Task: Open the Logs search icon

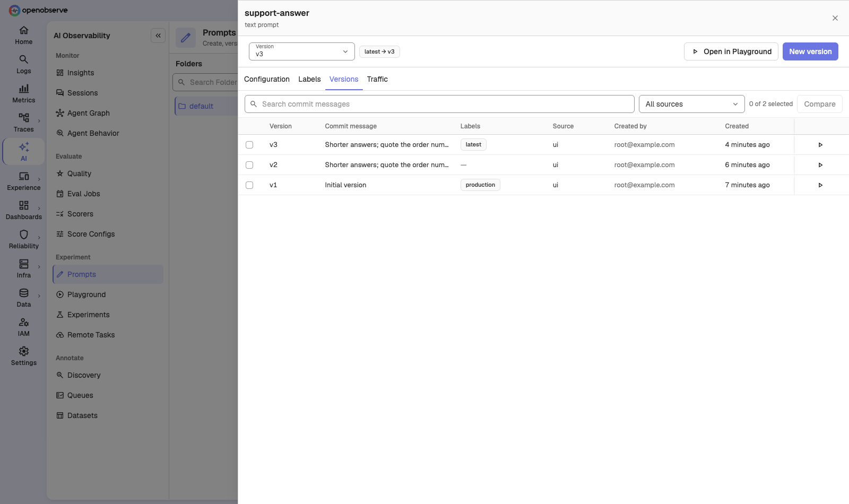Action: (23, 59)
